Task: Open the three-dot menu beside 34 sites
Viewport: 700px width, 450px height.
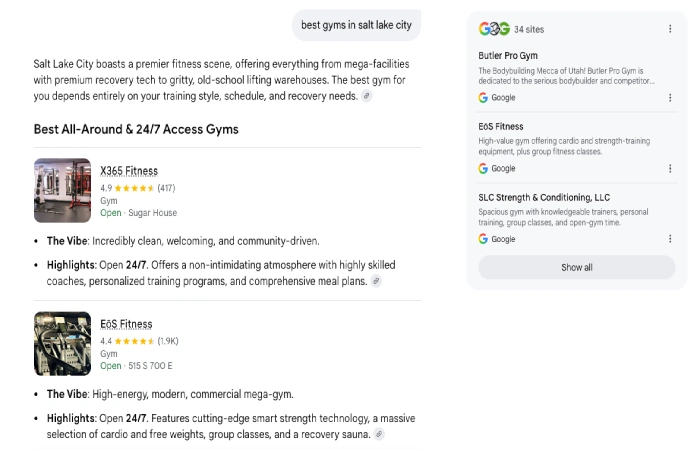Action: pos(670,29)
